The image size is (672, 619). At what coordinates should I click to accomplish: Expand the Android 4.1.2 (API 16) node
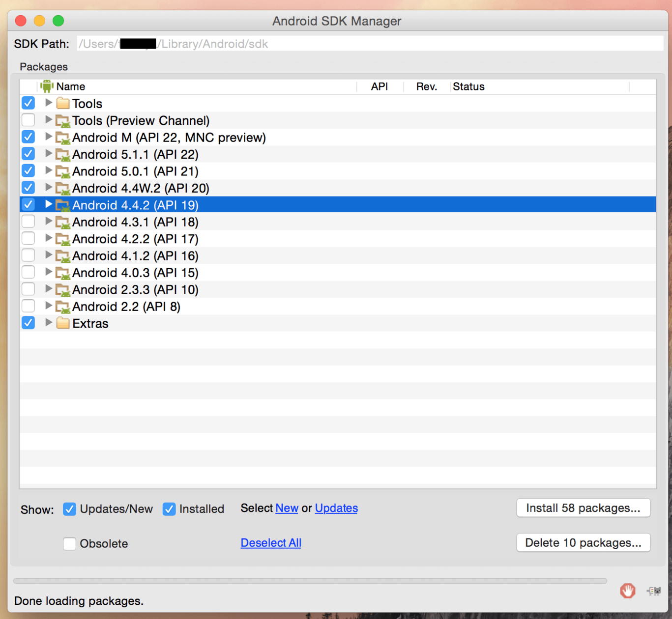(x=48, y=255)
